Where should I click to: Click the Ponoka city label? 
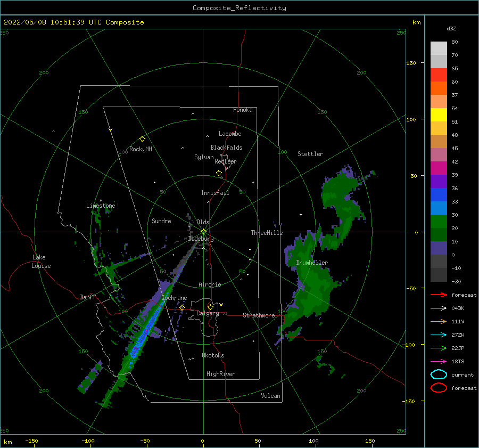coord(243,110)
